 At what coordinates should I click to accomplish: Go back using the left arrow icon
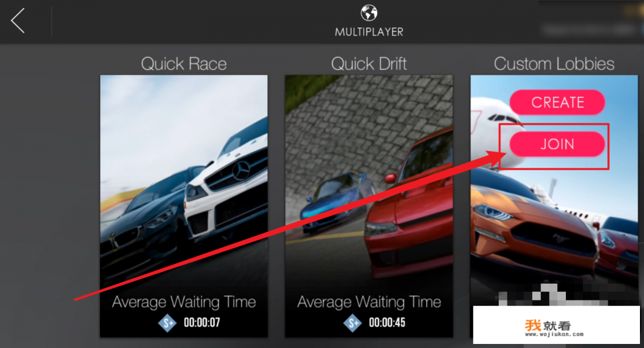[18, 20]
